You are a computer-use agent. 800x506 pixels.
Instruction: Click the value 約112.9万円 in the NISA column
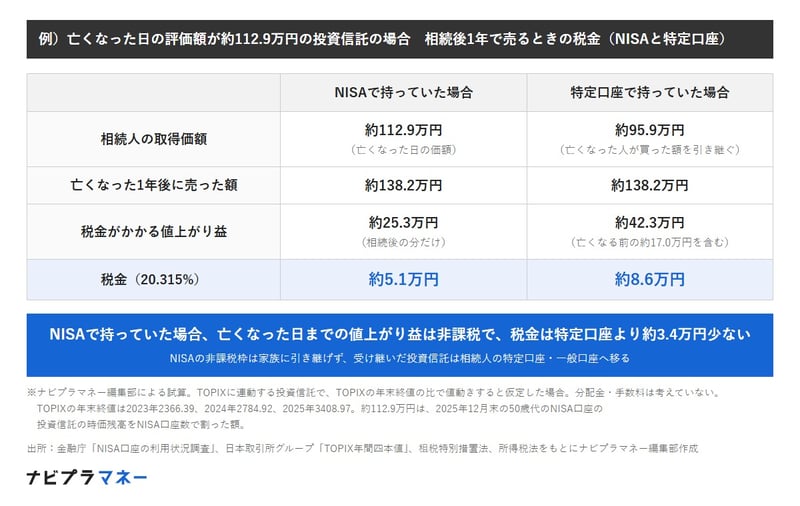[403, 130]
